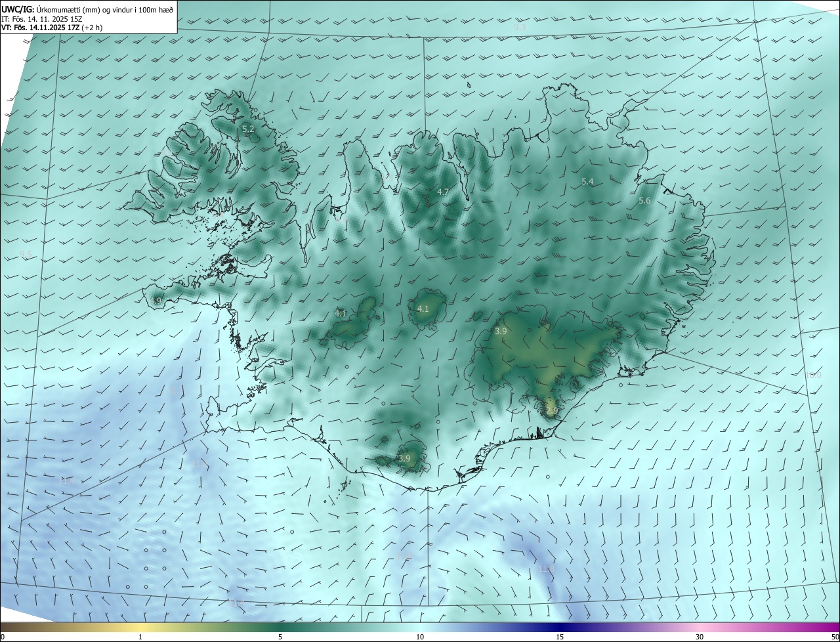Click the 5.2 value label in the Westfjords

pyautogui.click(x=248, y=129)
